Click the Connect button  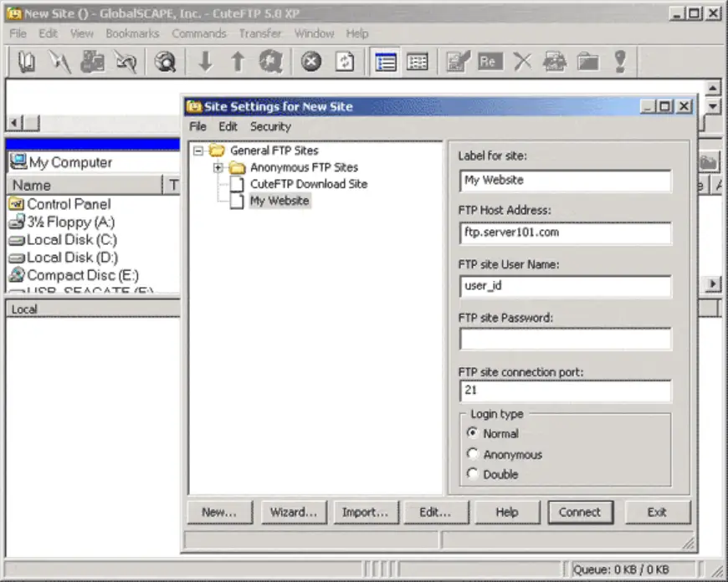(x=580, y=513)
